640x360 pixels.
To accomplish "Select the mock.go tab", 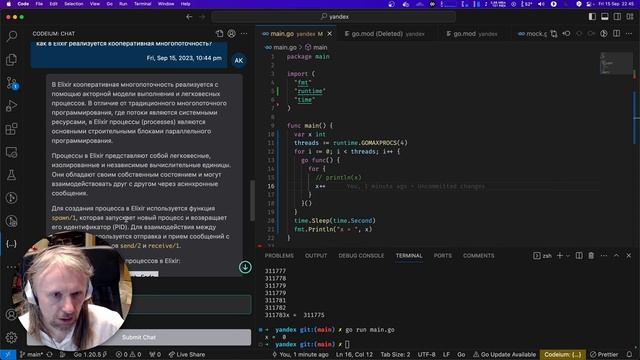I will 532,34.
